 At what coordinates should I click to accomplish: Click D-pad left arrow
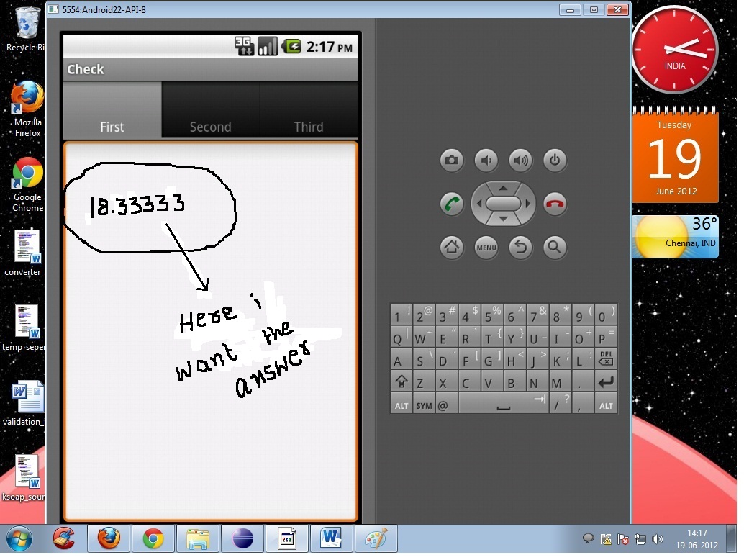[x=478, y=204]
